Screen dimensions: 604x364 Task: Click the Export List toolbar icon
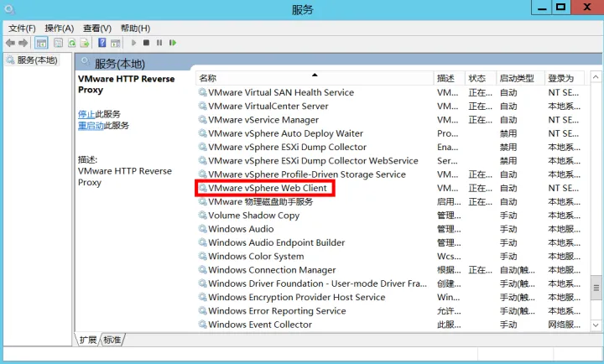(x=85, y=43)
